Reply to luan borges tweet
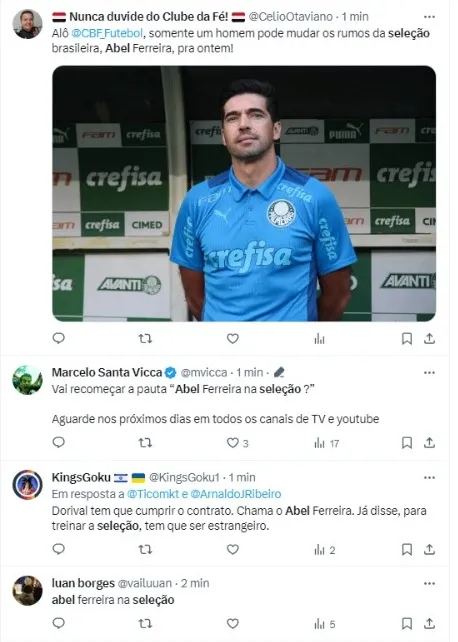Image resolution: width=458 pixels, height=642 pixels. point(59,624)
